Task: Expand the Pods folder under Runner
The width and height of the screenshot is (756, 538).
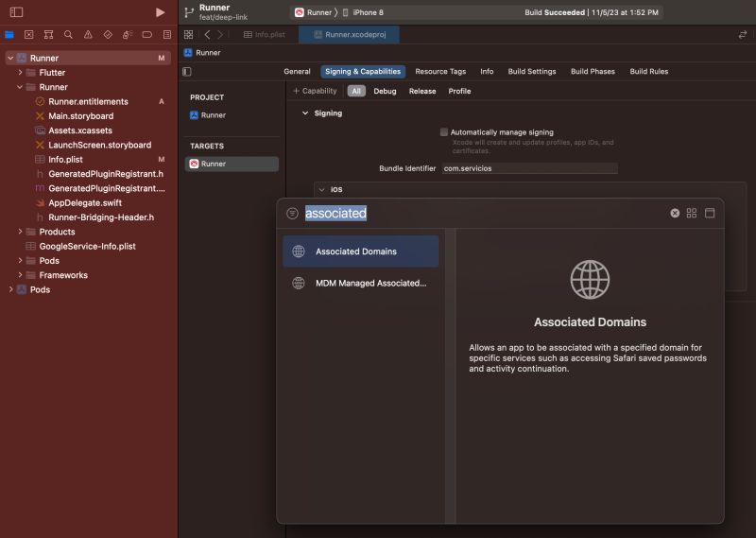Action: tap(20, 261)
